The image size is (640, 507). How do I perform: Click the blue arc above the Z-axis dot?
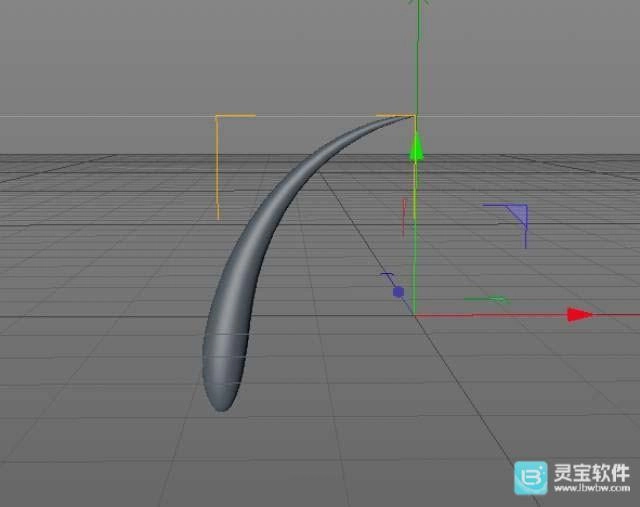coord(387,277)
